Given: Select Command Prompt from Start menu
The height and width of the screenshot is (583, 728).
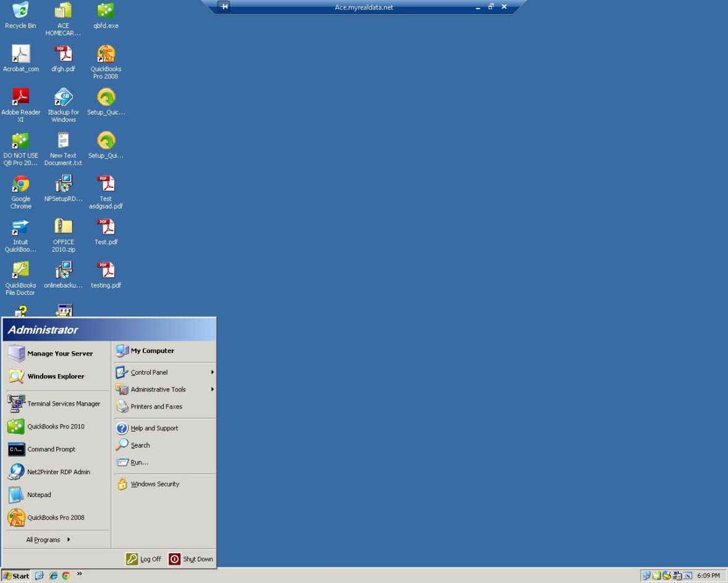Looking at the screenshot, I should 51,449.
